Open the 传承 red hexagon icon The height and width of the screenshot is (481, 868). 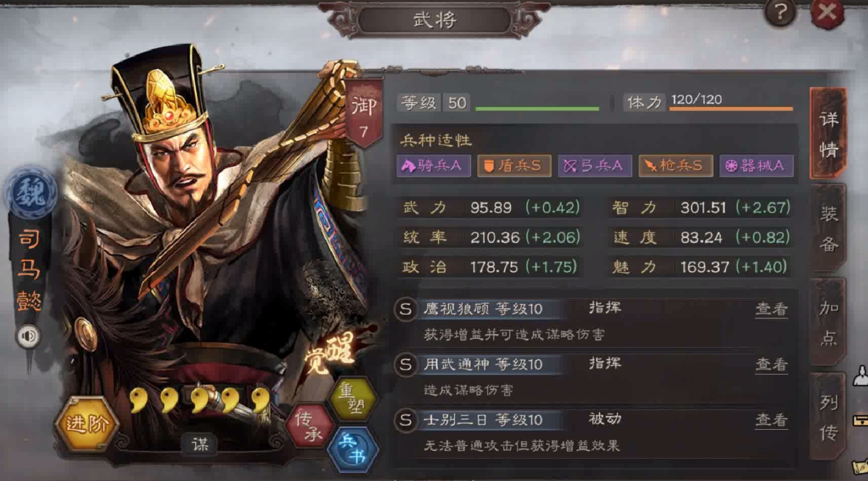pos(309,426)
